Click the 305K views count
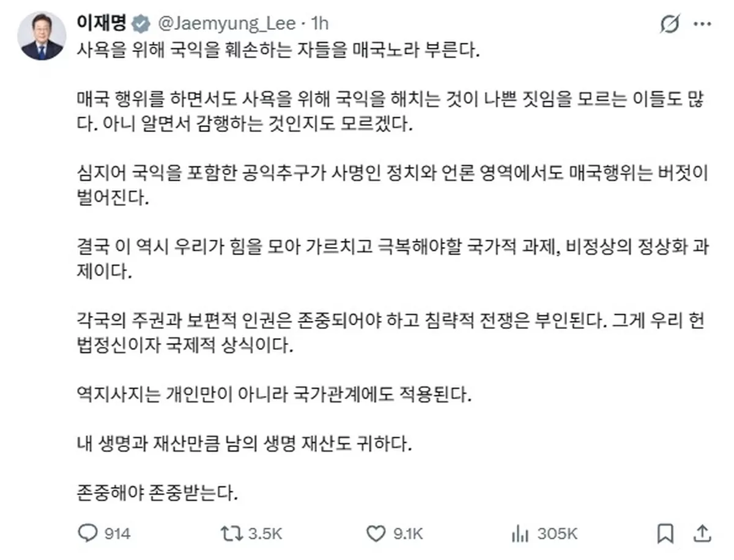734x560 pixels. pyautogui.click(x=557, y=533)
